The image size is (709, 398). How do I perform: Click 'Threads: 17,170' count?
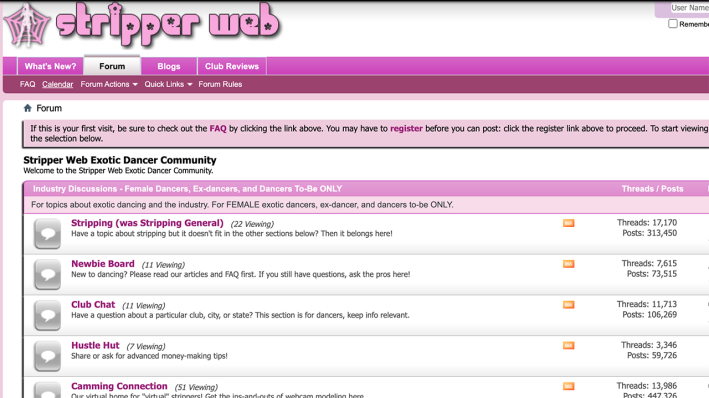point(647,223)
